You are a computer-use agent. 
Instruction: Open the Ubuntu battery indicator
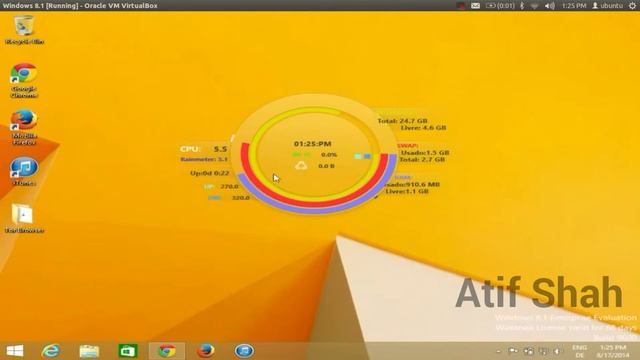tap(500, 6)
